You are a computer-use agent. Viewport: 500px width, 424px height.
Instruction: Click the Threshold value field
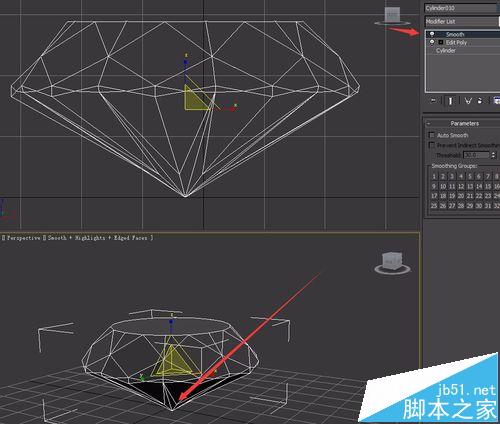pos(476,155)
